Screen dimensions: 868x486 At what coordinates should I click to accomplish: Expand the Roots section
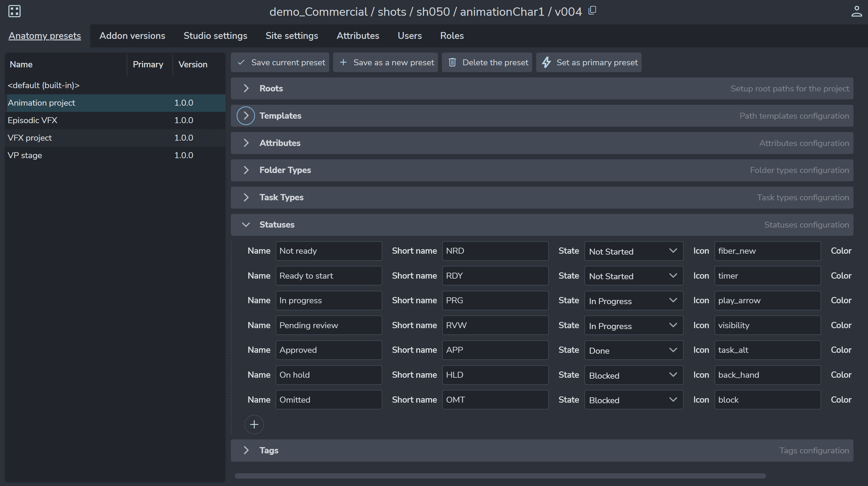(x=246, y=88)
